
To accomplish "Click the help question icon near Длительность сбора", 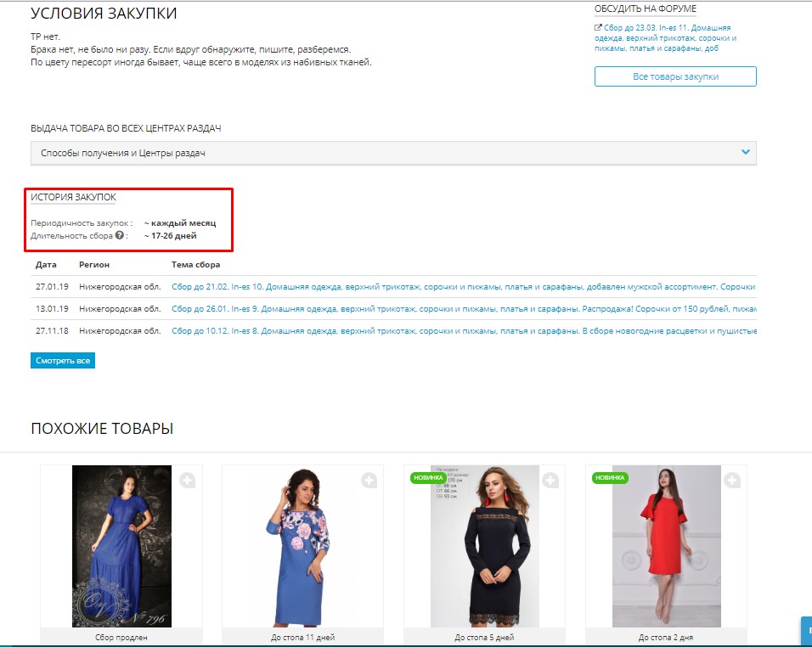I will point(120,235).
